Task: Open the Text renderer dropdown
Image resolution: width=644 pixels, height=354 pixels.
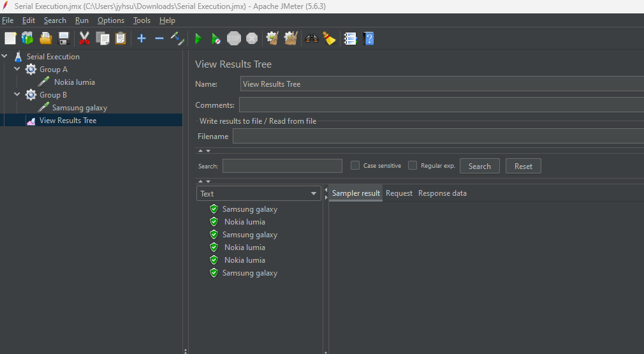Action: click(x=259, y=193)
